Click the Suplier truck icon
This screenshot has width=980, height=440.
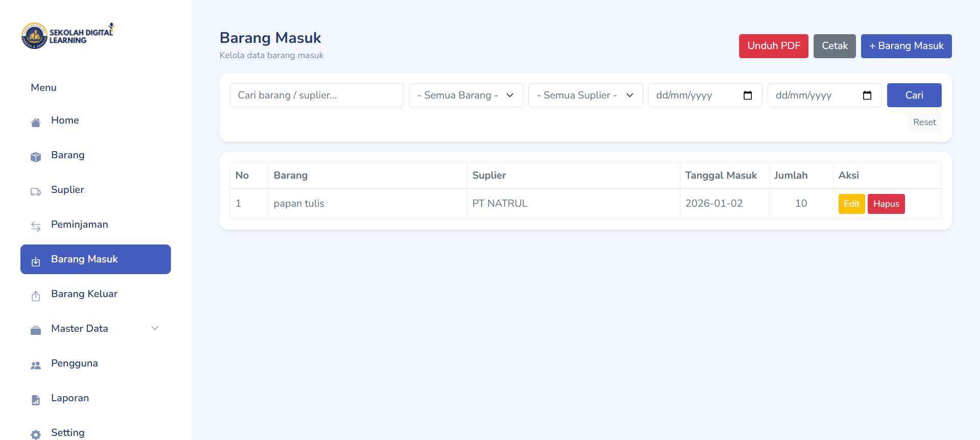tap(36, 192)
